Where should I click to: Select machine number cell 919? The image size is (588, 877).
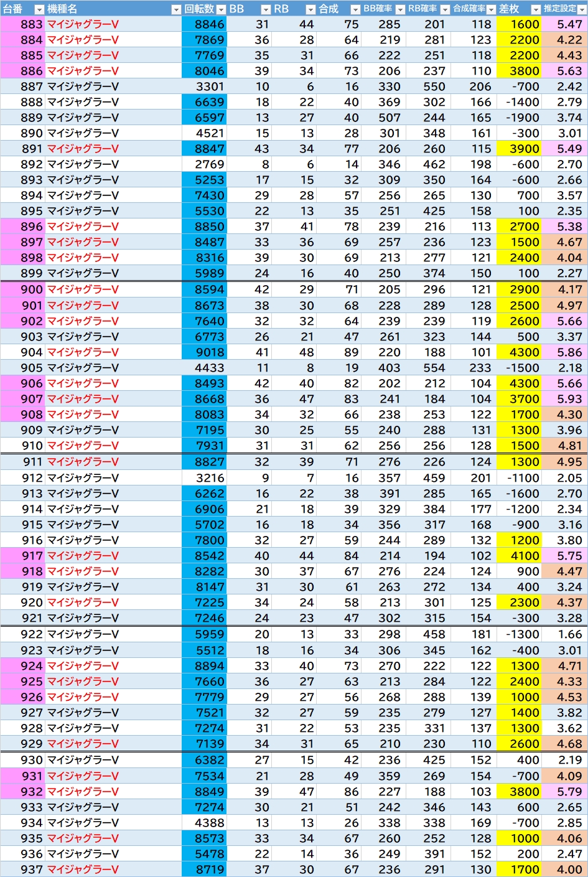coord(23,587)
